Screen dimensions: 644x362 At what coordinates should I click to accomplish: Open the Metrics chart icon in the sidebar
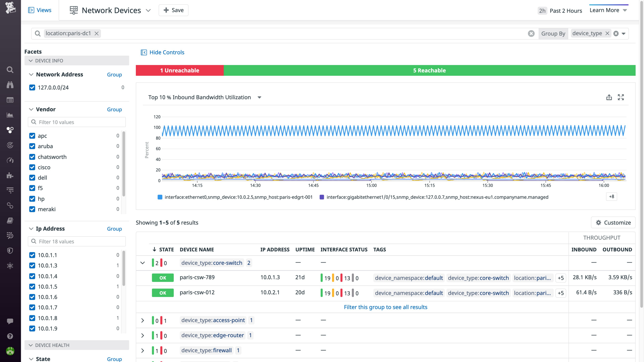point(10,115)
